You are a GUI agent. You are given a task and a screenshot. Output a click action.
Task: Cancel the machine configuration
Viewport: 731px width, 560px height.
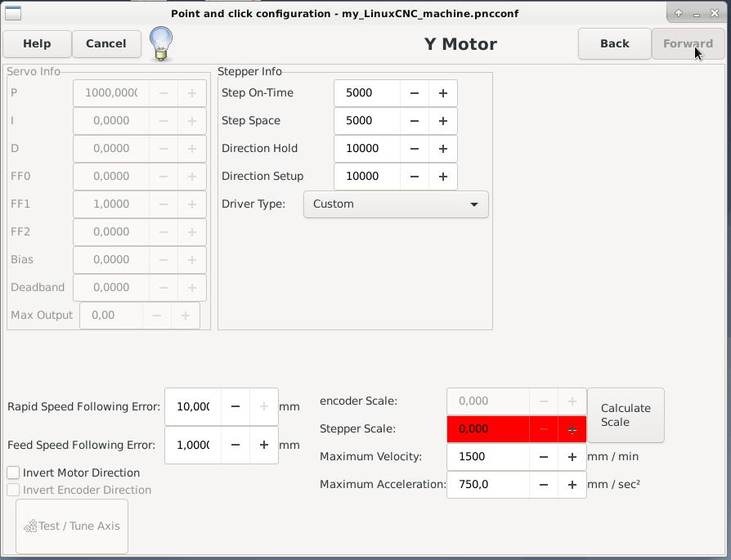[106, 44]
